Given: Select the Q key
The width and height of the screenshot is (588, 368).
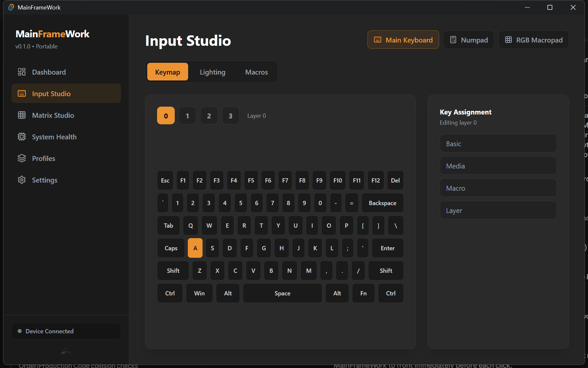Looking at the screenshot, I should [x=191, y=225].
